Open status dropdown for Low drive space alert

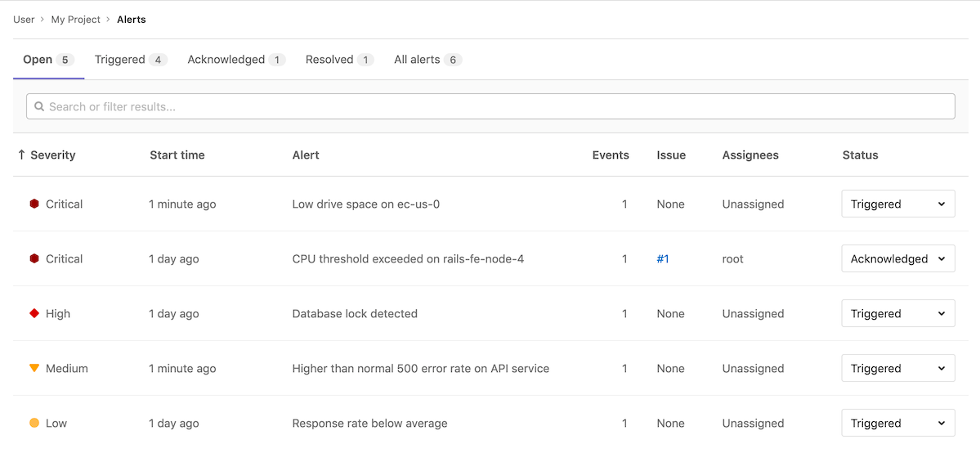[x=897, y=204]
